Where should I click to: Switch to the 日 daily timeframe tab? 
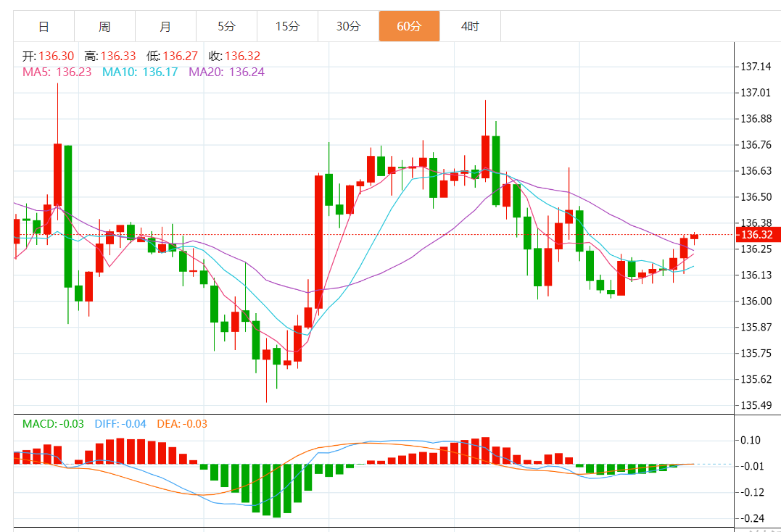click(x=44, y=27)
